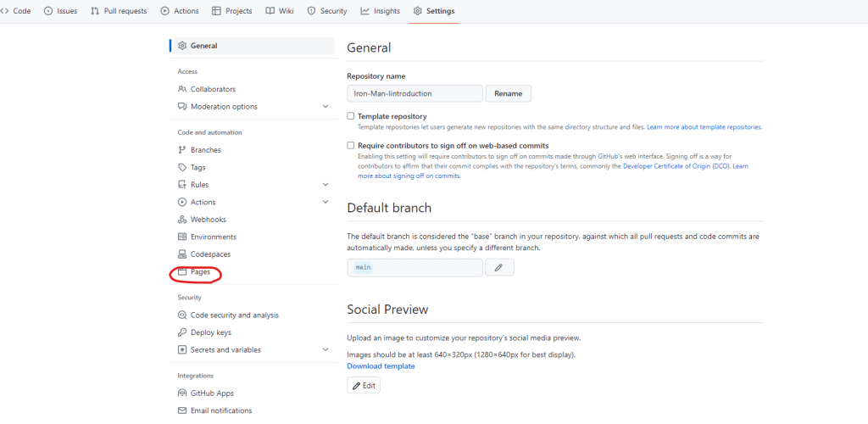Click the Projects table icon in top nav

(x=216, y=11)
